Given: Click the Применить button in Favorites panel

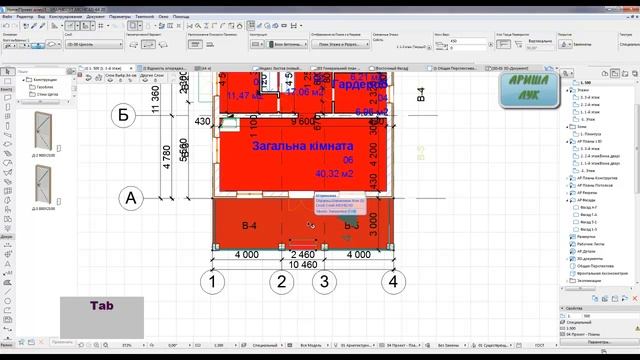Looking at the screenshot, I should tap(62, 342).
